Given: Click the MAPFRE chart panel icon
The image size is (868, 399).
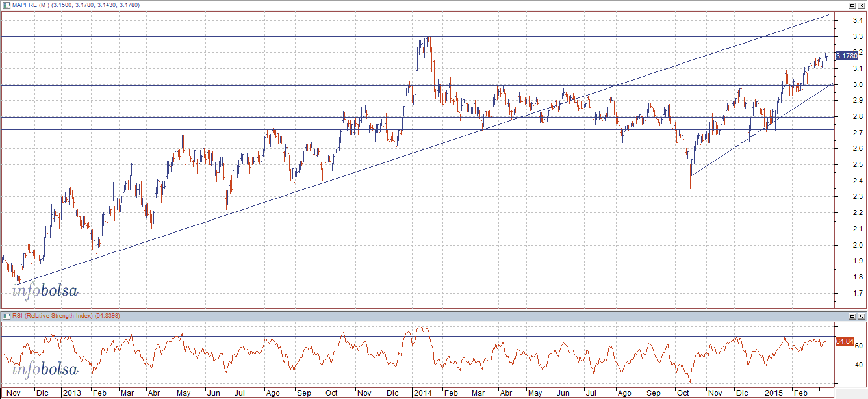Looking at the screenshot, I should coord(7,5).
